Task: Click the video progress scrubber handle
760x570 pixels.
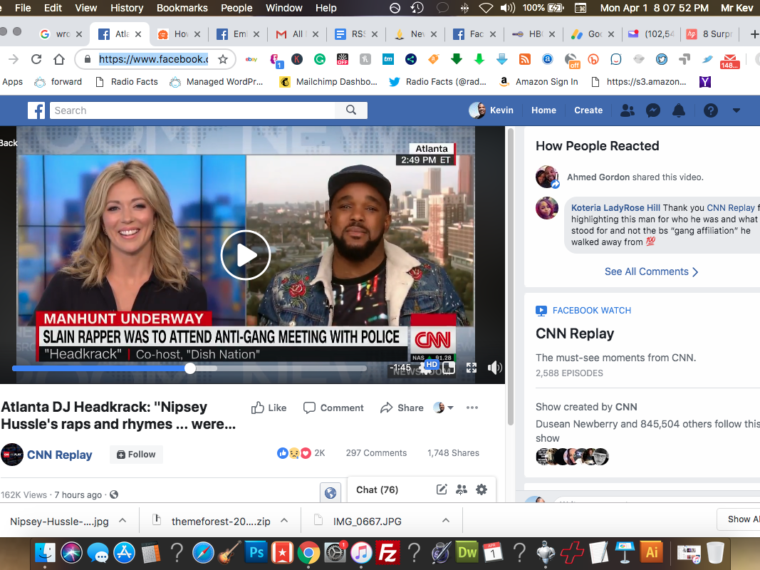Action: coord(190,368)
